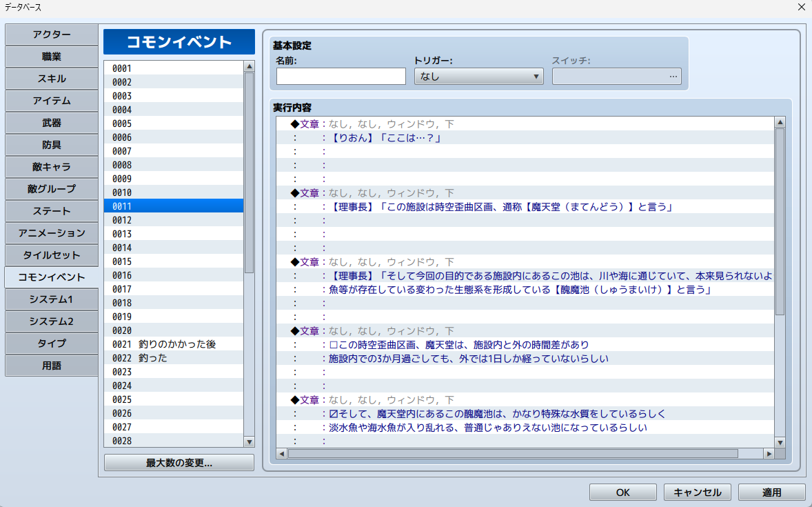Click the event list scroll down arrow
Image resolution: width=812 pixels, height=507 pixels.
249,441
